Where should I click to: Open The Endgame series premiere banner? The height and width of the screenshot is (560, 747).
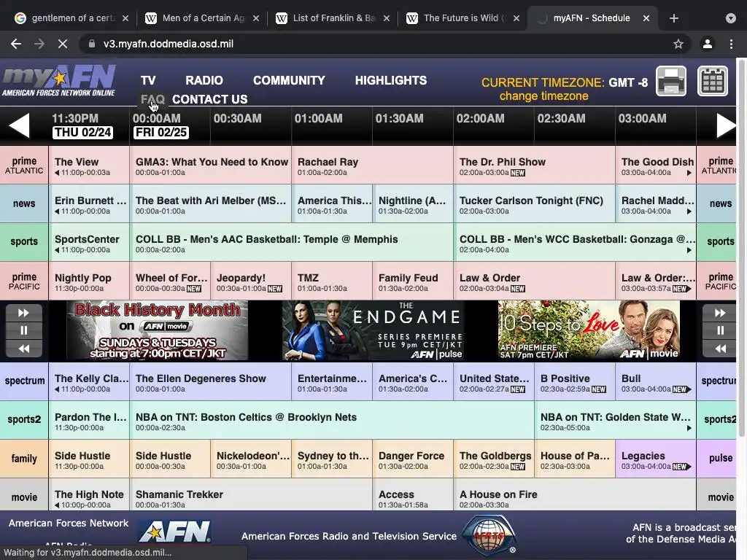tap(373, 330)
